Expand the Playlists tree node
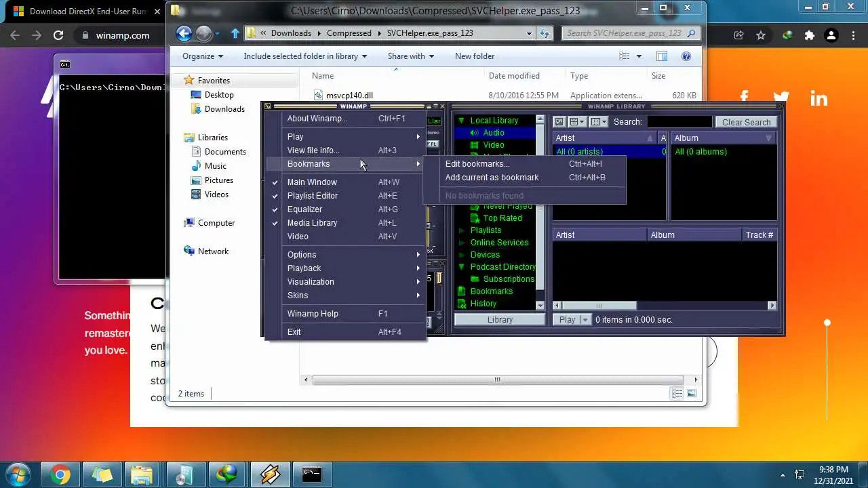The height and width of the screenshot is (488, 868). [x=461, y=230]
